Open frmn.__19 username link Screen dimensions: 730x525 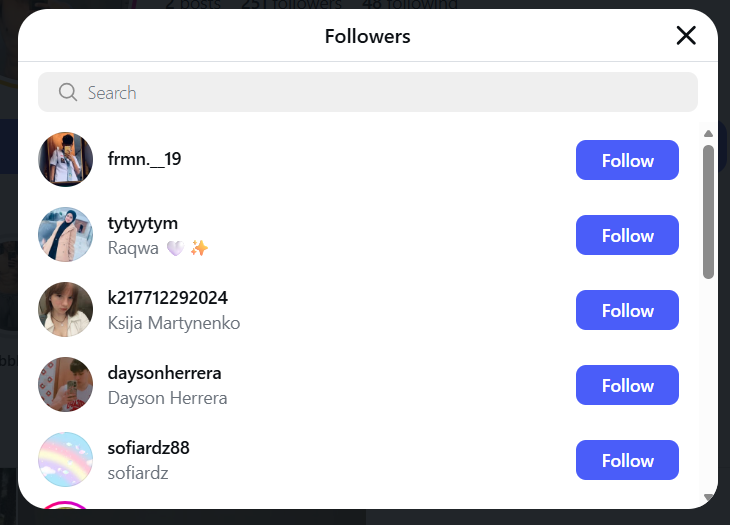tap(144, 159)
